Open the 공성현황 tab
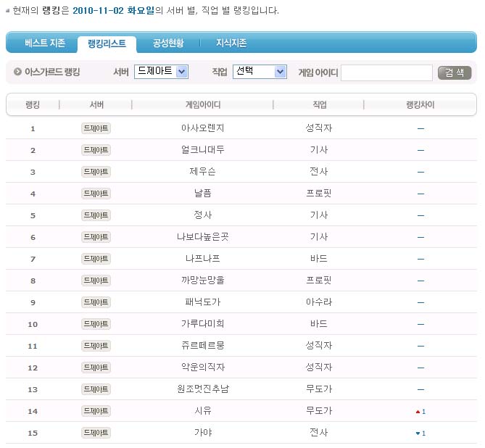Viewport: 485px width, 448px height. 168,43
